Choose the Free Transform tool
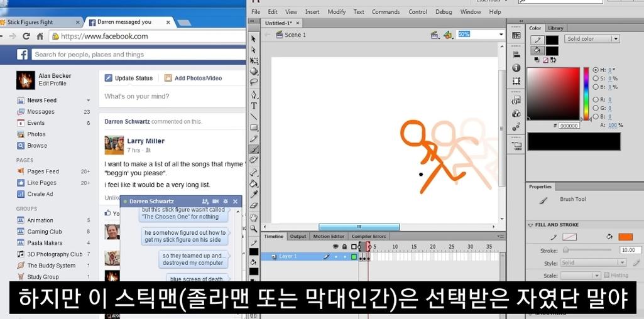This screenshot has width=644, height=319. coord(254,61)
